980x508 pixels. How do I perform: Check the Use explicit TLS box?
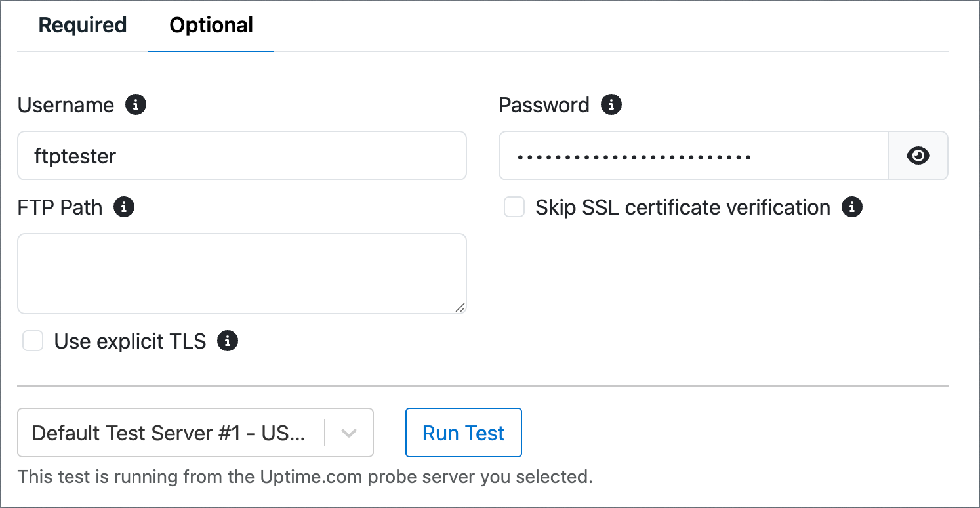(33, 341)
